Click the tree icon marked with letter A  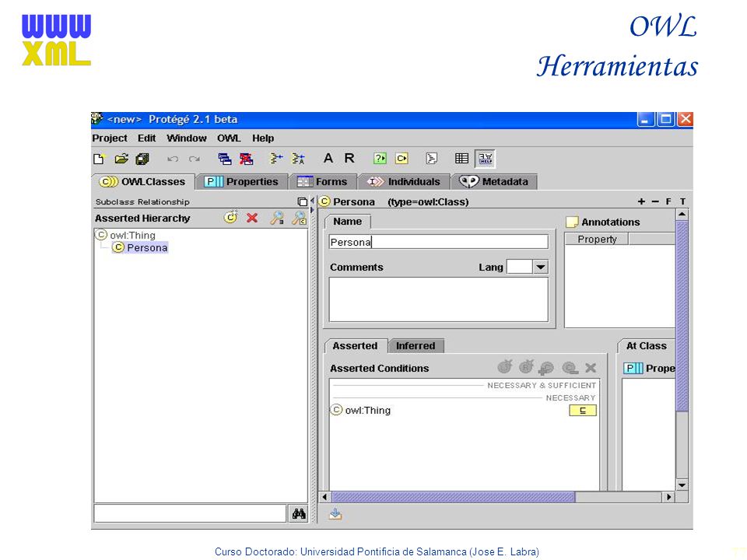click(298, 159)
